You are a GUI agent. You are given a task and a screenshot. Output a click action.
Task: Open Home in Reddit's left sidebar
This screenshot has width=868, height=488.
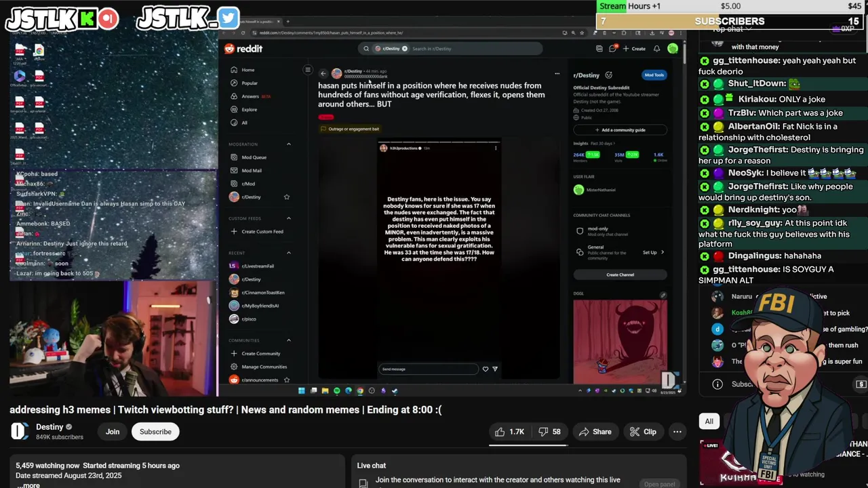click(242, 70)
